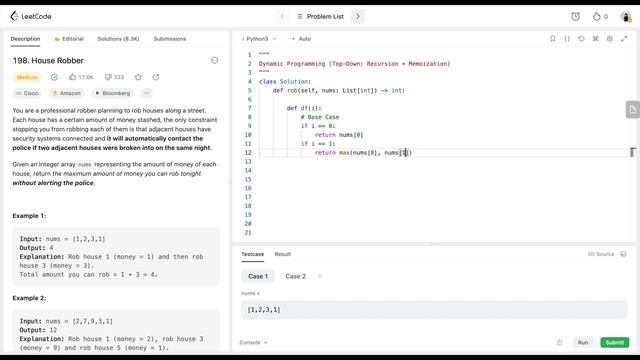Click the Amazon company tag
The height and width of the screenshot is (360, 640).
point(66,93)
